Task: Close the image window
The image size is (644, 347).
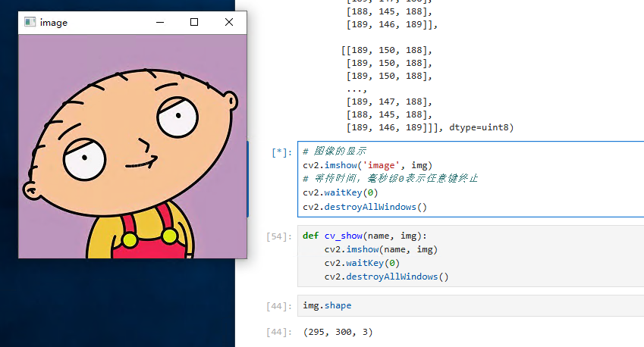Action: pyautogui.click(x=229, y=23)
